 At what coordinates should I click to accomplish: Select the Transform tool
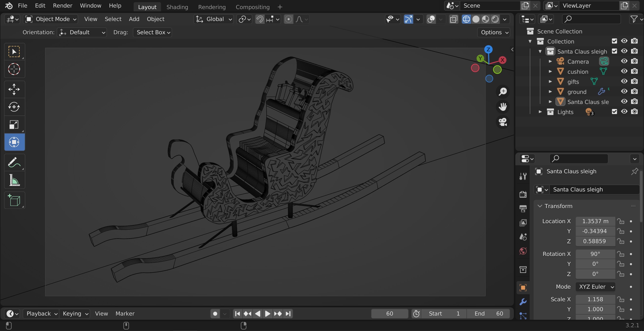[14, 142]
